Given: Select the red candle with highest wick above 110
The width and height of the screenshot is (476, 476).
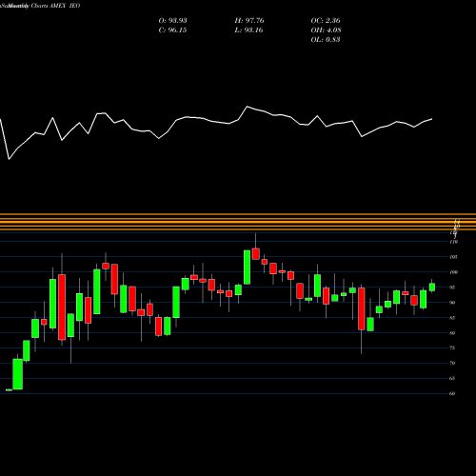Looking at the screenshot, I should (256, 254).
